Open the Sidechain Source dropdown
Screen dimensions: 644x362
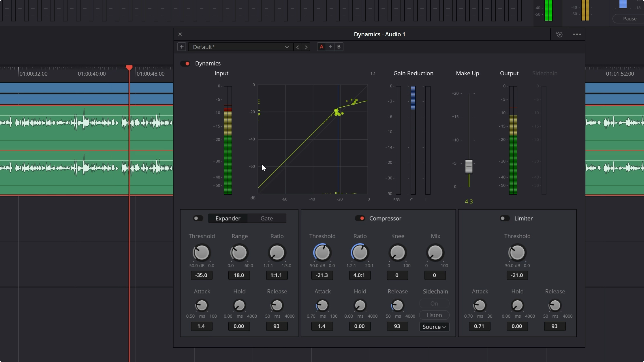(x=434, y=327)
